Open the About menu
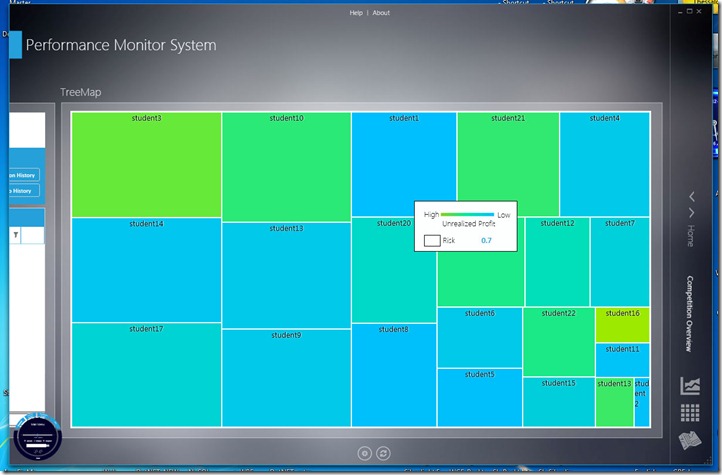The height and width of the screenshot is (475, 722). click(381, 13)
